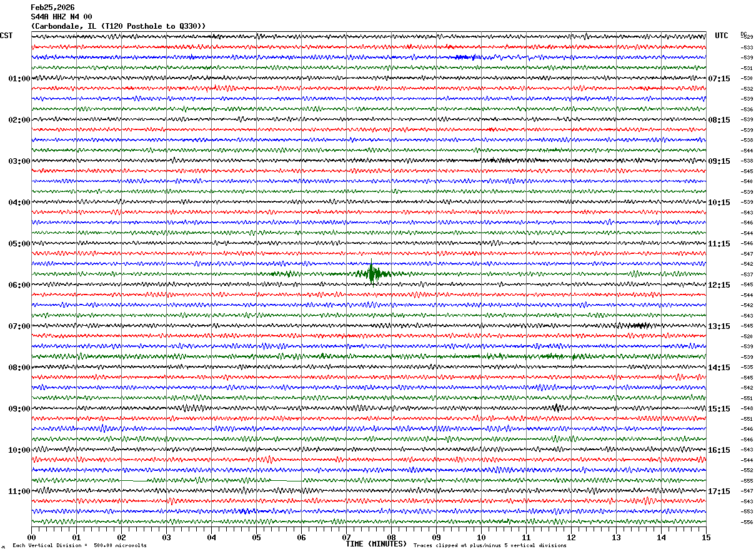Click minute tick label 00 on axis
Viewport: 756px width, 554px height.
coord(31,537)
